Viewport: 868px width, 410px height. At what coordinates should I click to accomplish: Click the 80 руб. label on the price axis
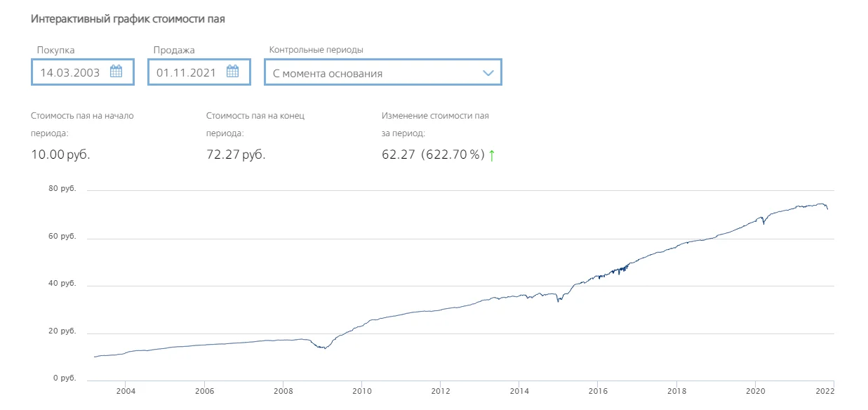(x=64, y=190)
